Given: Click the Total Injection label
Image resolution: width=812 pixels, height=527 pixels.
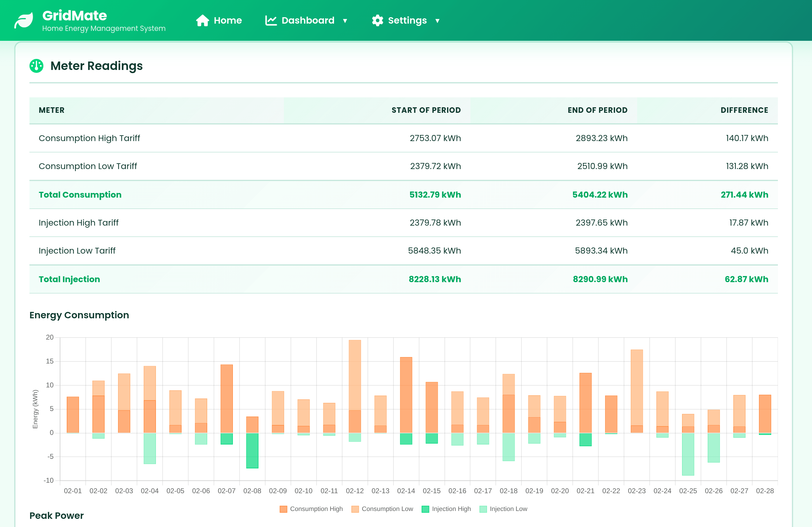Looking at the screenshot, I should point(69,279).
